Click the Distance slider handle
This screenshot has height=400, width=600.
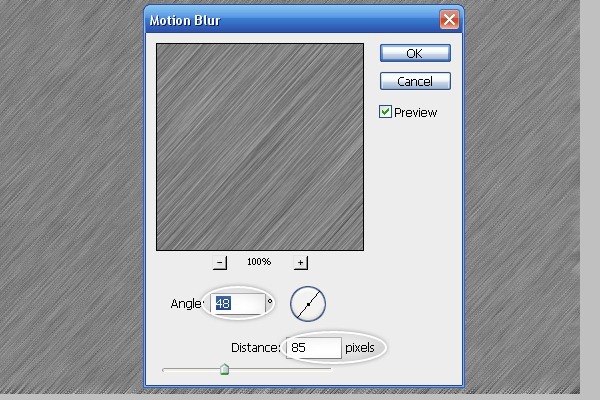pos(224,369)
